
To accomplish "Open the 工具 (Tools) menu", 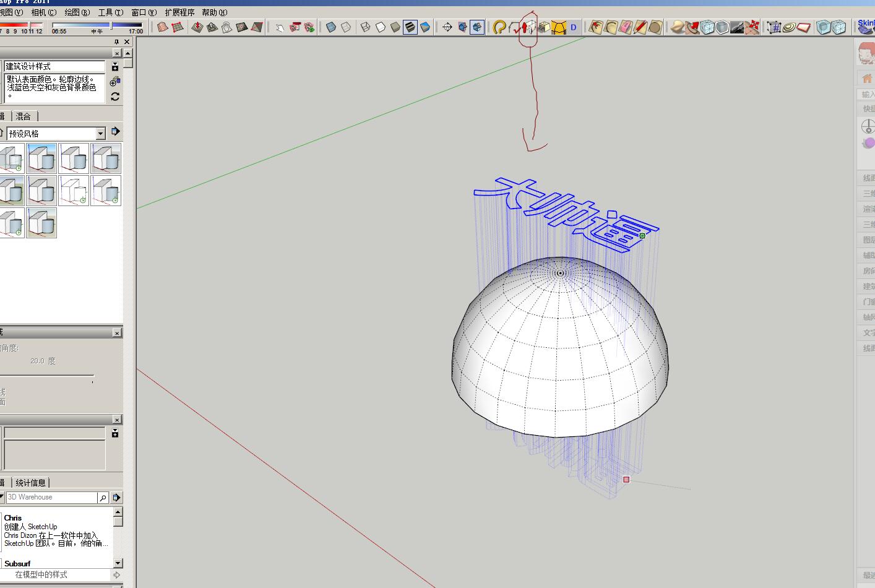I will coord(110,12).
